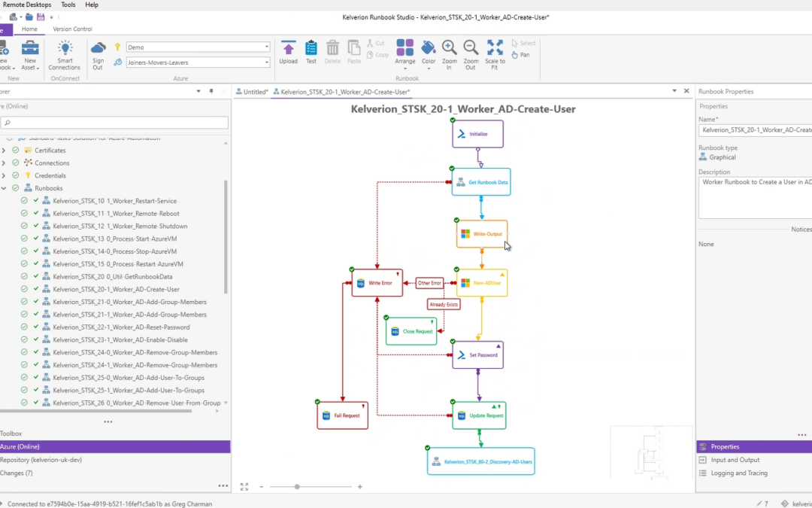The height and width of the screenshot is (508, 812).
Task: Select the Kelverion_STSK_80-2_Discovery-AD-Users node
Action: pos(481,461)
